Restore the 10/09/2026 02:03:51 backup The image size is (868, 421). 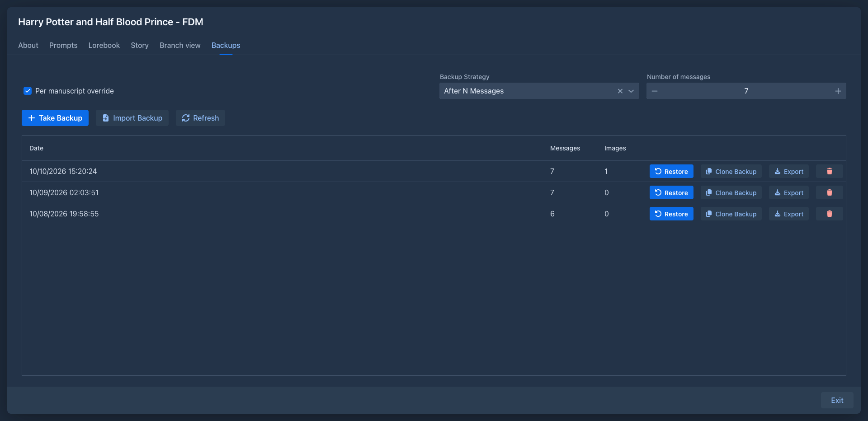[671, 192]
